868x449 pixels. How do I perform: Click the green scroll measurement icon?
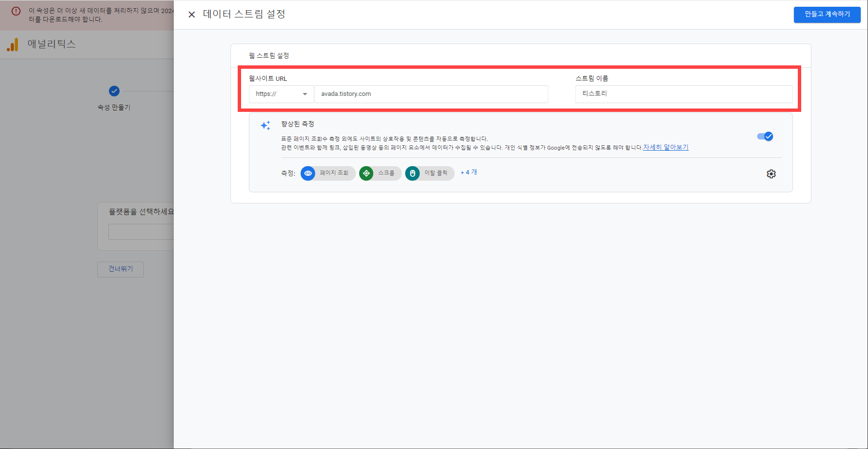pyautogui.click(x=366, y=173)
